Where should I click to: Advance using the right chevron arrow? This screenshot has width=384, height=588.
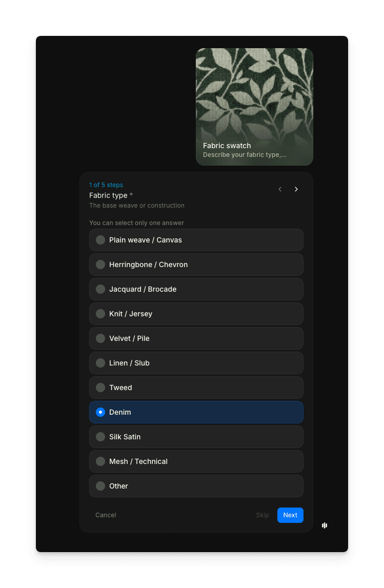click(296, 189)
